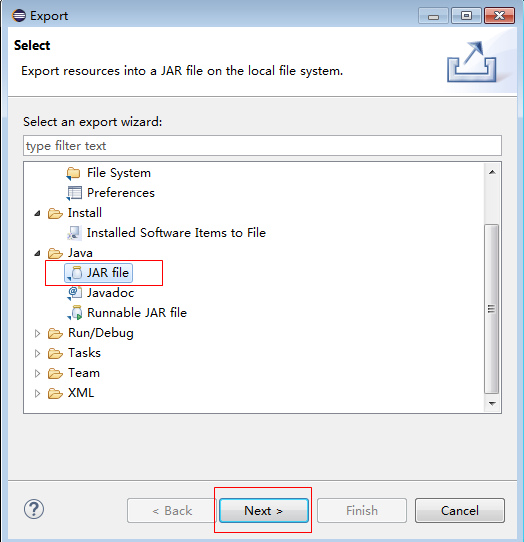The image size is (524, 542).
Task: Select the JAR file jar icon
Action: (x=75, y=273)
